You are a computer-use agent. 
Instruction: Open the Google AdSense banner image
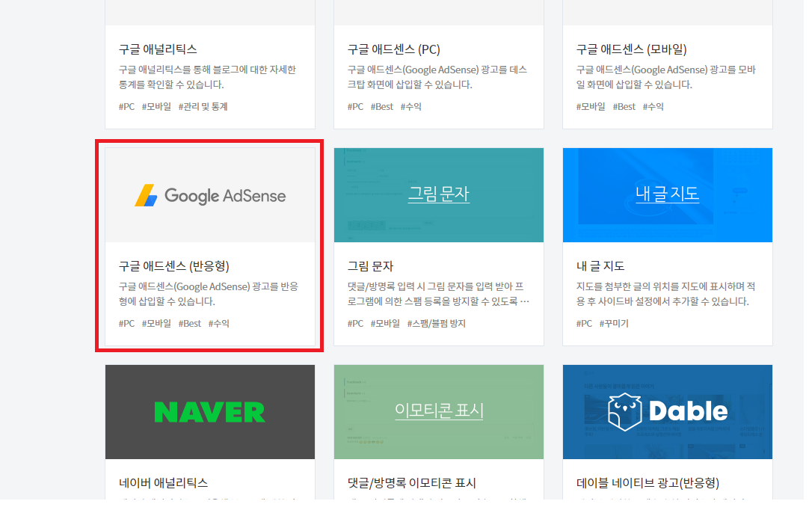212,197
